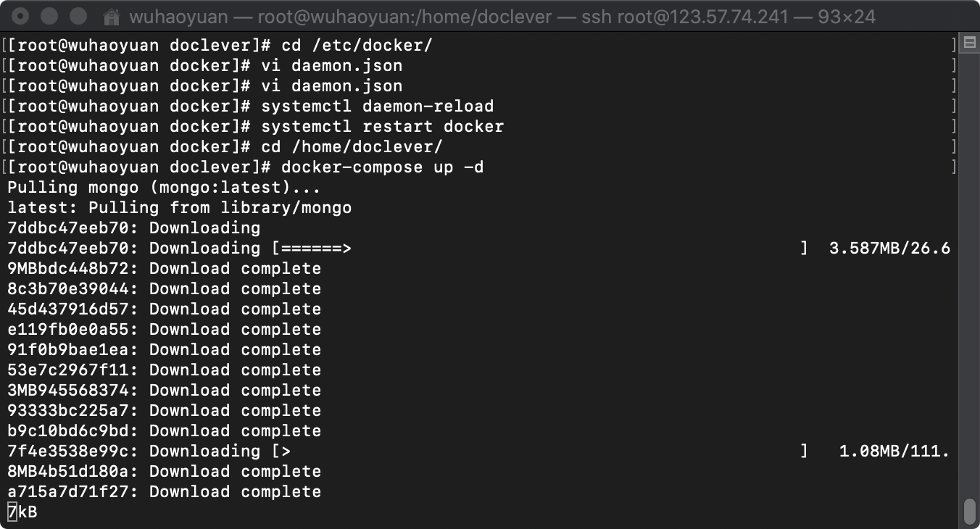
Task: Click the layer ID a715a7d71f27
Action: pos(72,492)
